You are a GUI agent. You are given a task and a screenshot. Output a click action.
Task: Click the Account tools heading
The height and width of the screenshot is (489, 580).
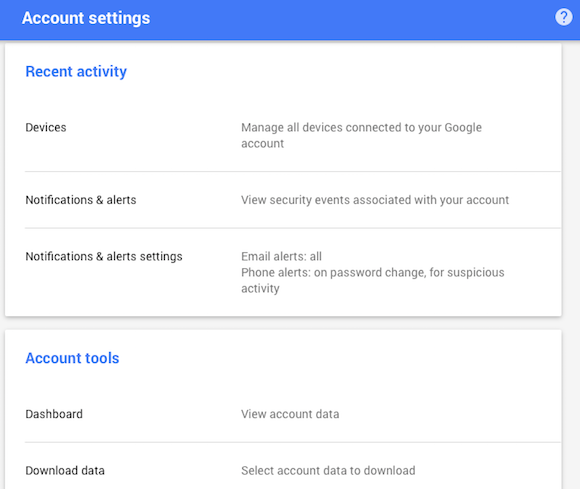72,358
